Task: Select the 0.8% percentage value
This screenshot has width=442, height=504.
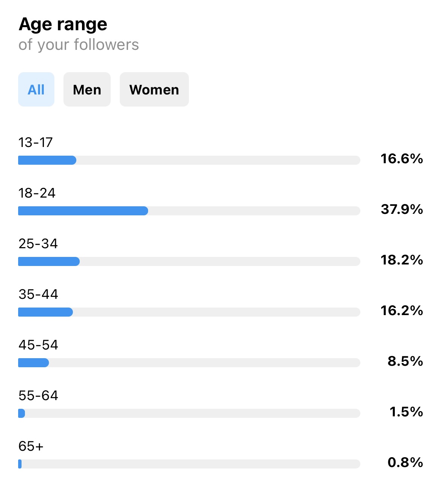Action: pos(405,462)
